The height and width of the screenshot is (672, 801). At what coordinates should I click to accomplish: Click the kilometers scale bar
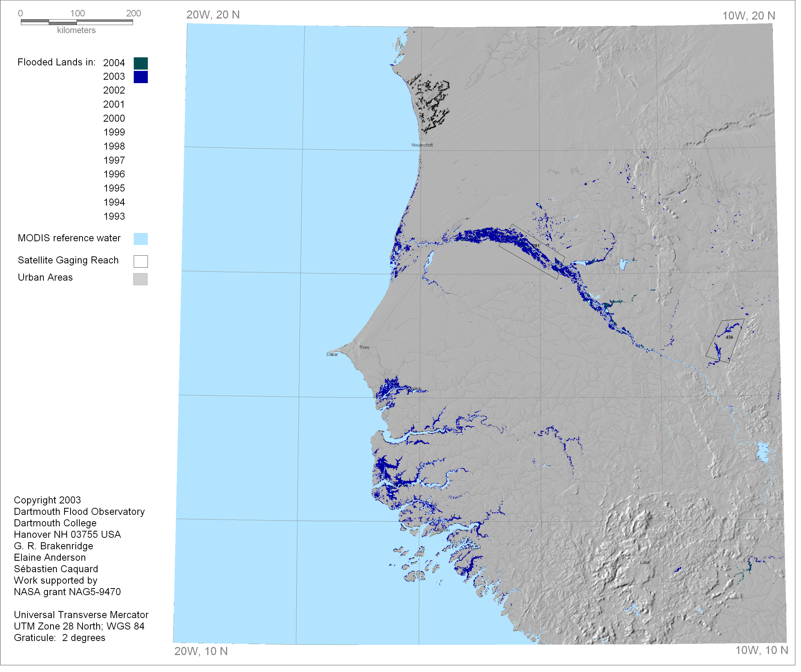pos(77,22)
